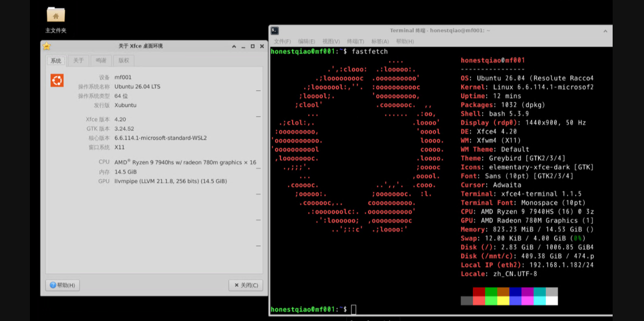Click the 14.5 GiB memory value
The height and width of the screenshot is (321, 644).
pyautogui.click(x=125, y=172)
